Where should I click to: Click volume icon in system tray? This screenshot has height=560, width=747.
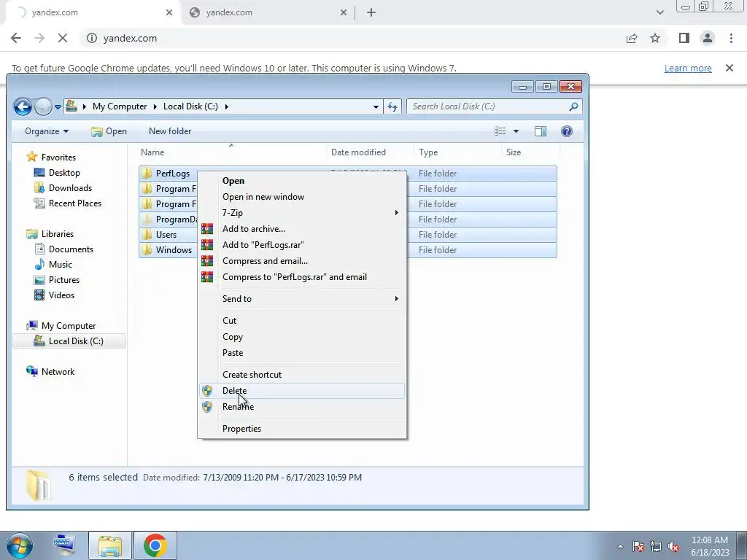(673, 546)
